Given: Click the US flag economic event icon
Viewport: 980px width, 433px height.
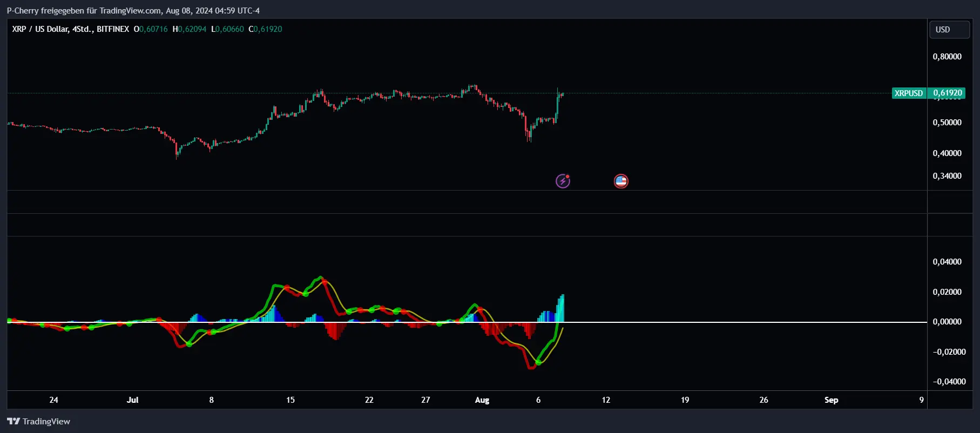Looking at the screenshot, I should (621, 181).
